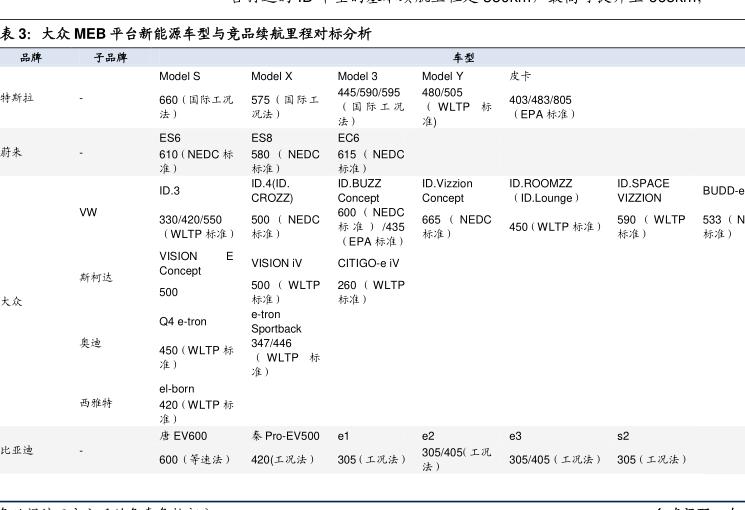
Task: Select the 斯柯达 sub-brand label
Action: click(96, 277)
